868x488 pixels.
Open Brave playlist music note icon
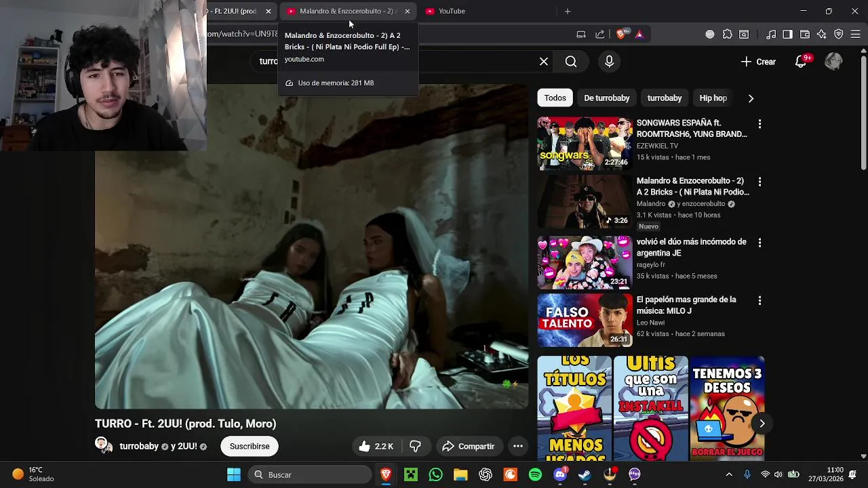(x=771, y=34)
